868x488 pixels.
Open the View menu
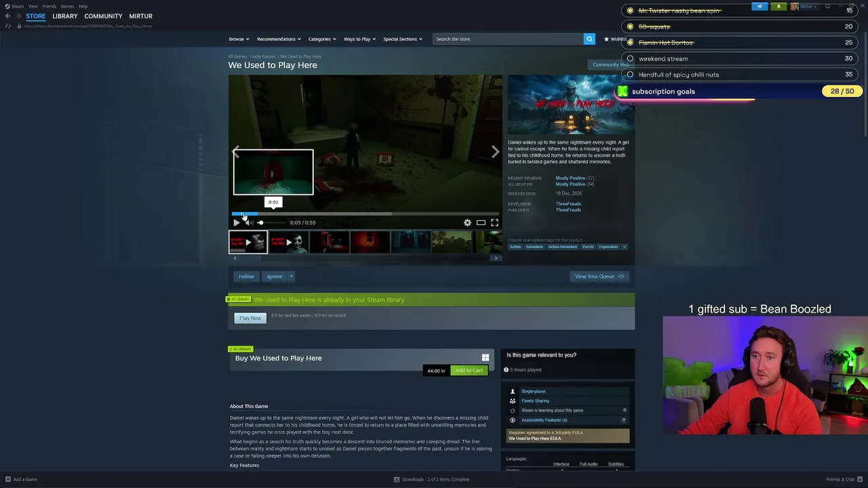click(x=33, y=6)
